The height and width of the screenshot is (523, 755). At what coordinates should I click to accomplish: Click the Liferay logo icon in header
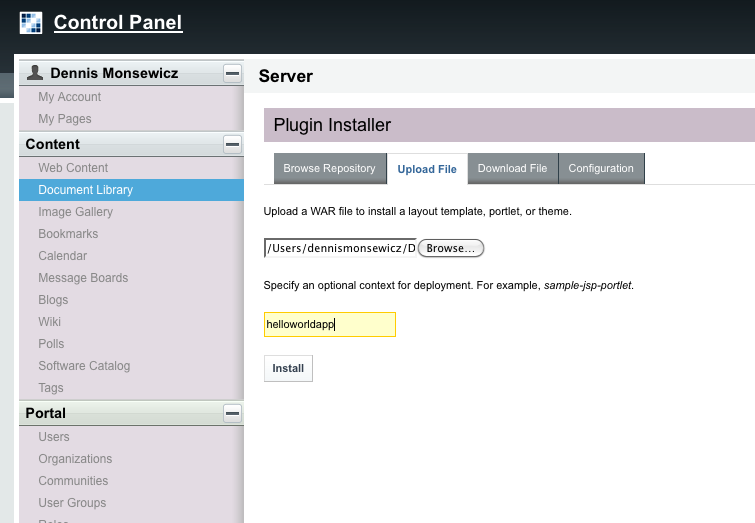(x=31, y=22)
